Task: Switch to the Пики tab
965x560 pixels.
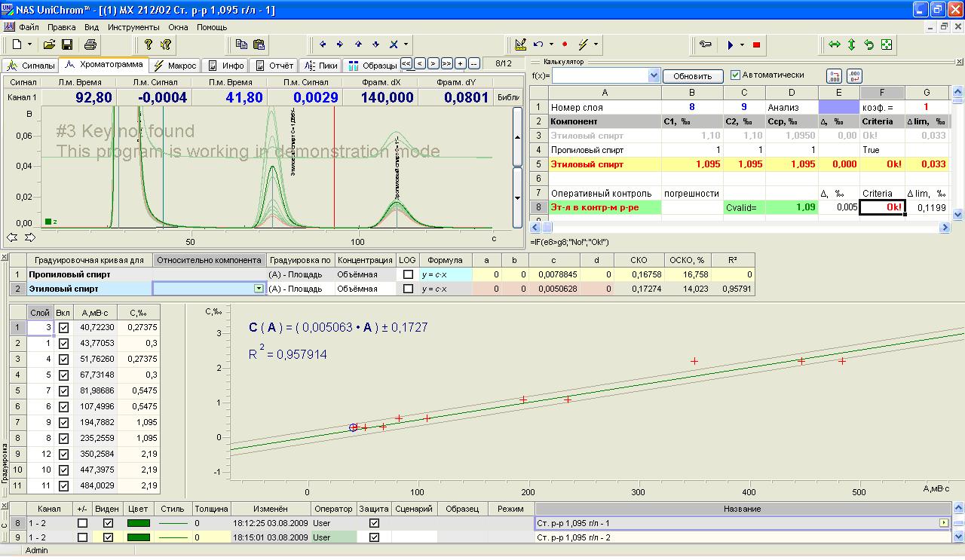Action: [321, 66]
